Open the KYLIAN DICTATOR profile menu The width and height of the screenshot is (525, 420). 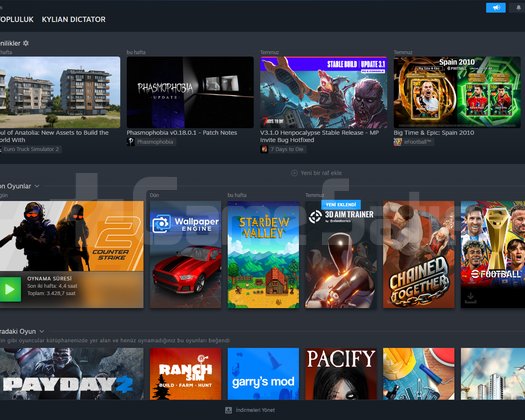[73, 19]
